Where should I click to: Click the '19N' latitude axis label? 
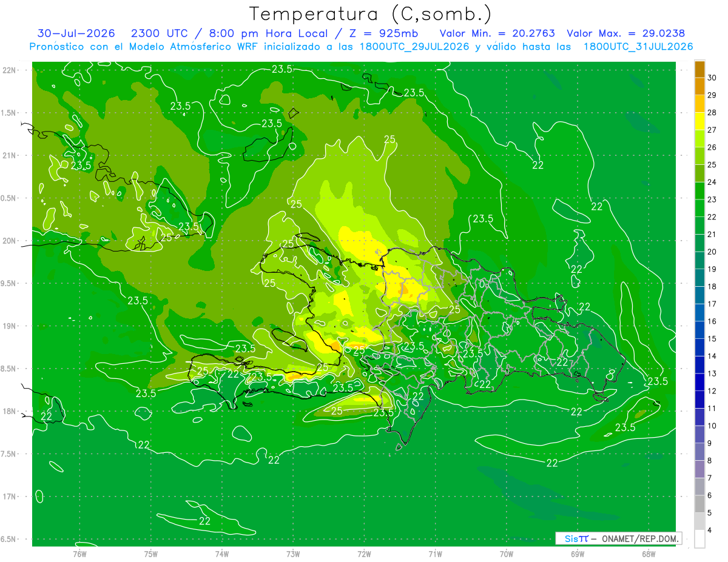click(x=10, y=326)
